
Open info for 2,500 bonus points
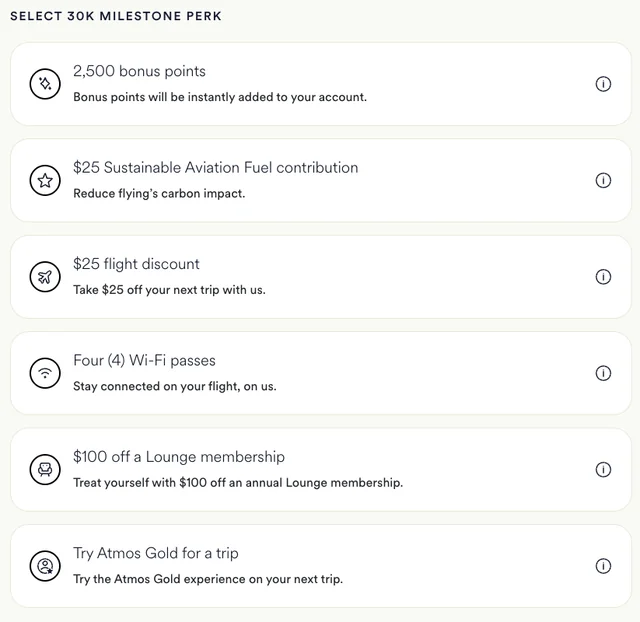[603, 85]
